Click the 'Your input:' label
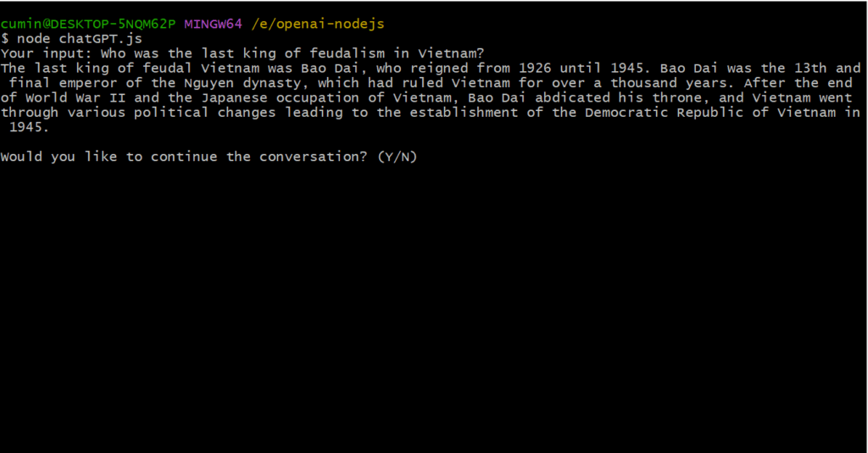 point(46,53)
